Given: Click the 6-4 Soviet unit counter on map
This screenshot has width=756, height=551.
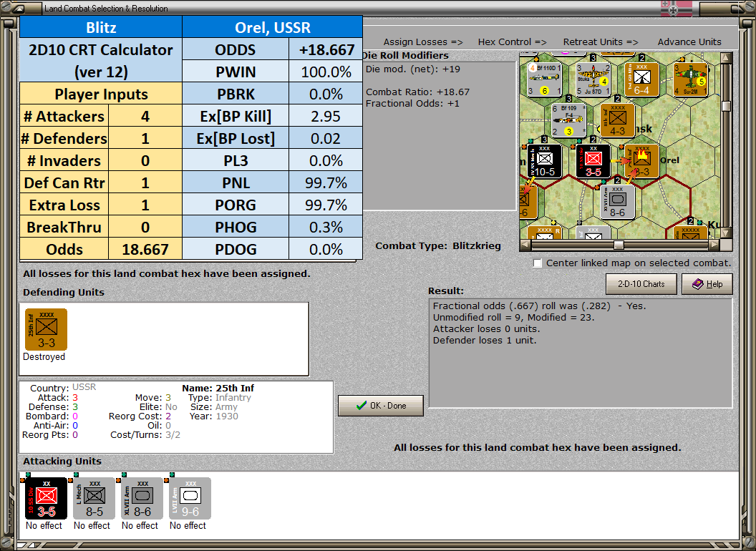Looking at the screenshot, I should pos(641,79).
